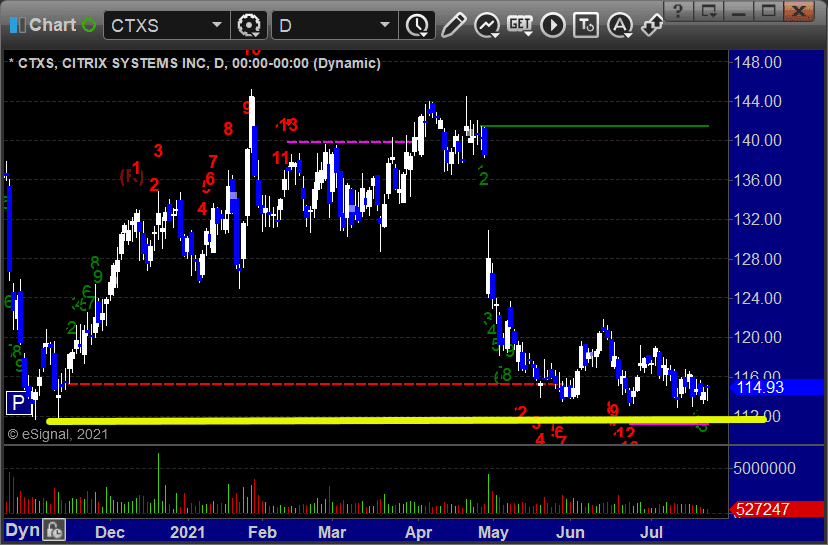Open the clock time template menu
This screenshot has width=828, height=545.
point(417,25)
